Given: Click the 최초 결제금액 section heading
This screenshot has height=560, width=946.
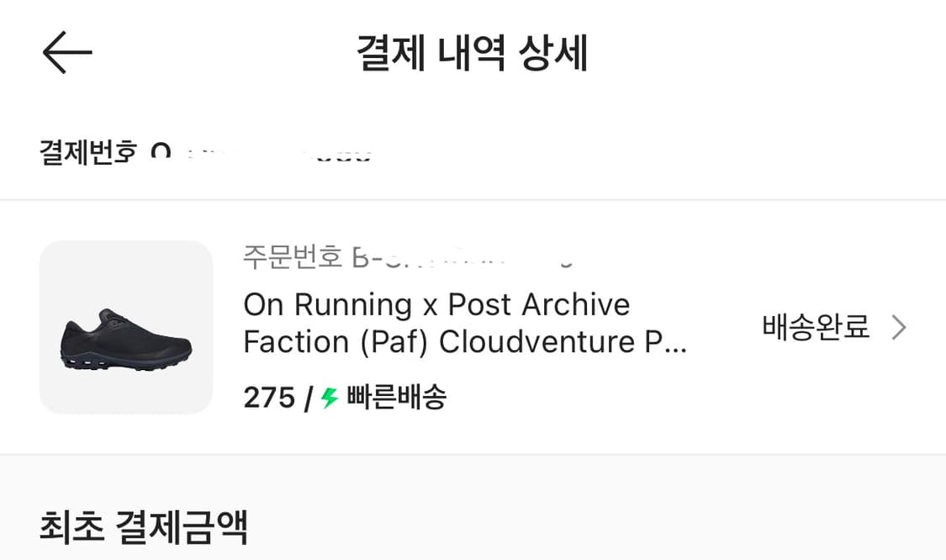Looking at the screenshot, I should coord(144,527).
